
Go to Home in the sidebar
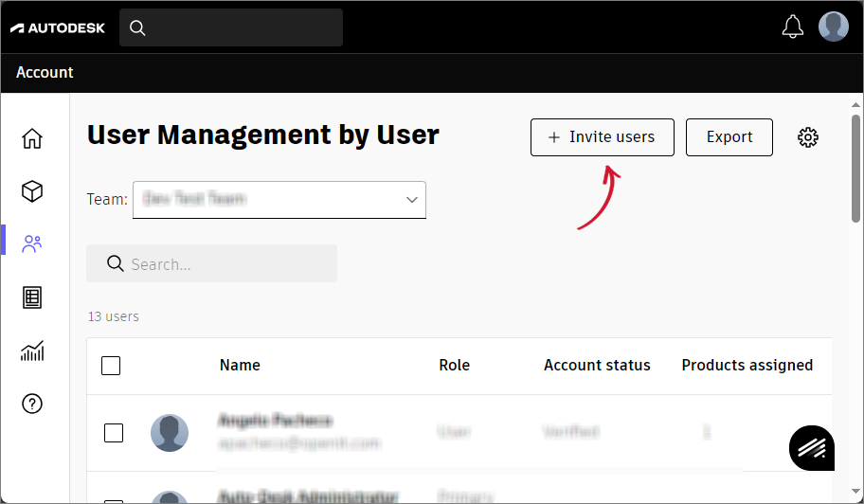click(x=32, y=138)
